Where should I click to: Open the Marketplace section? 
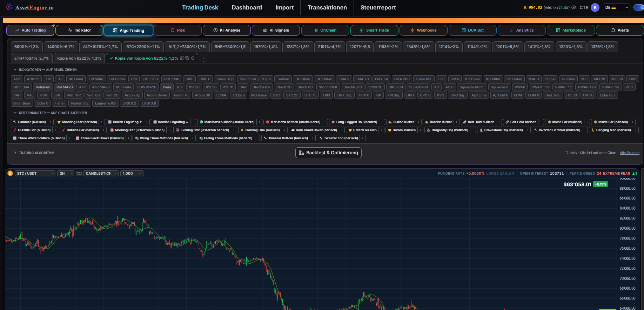(570, 30)
